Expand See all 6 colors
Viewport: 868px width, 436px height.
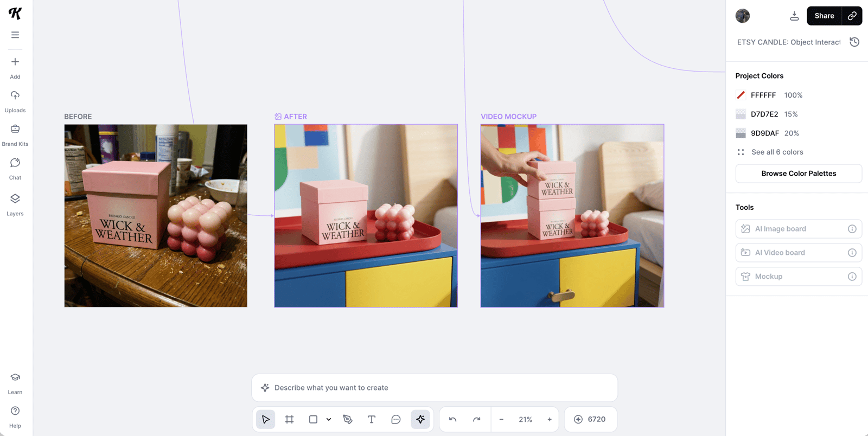click(776, 152)
